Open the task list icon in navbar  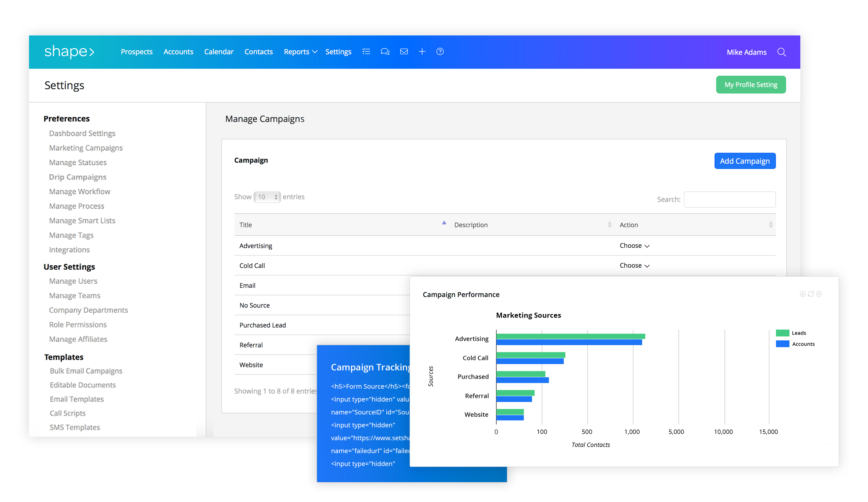tap(366, 52)
